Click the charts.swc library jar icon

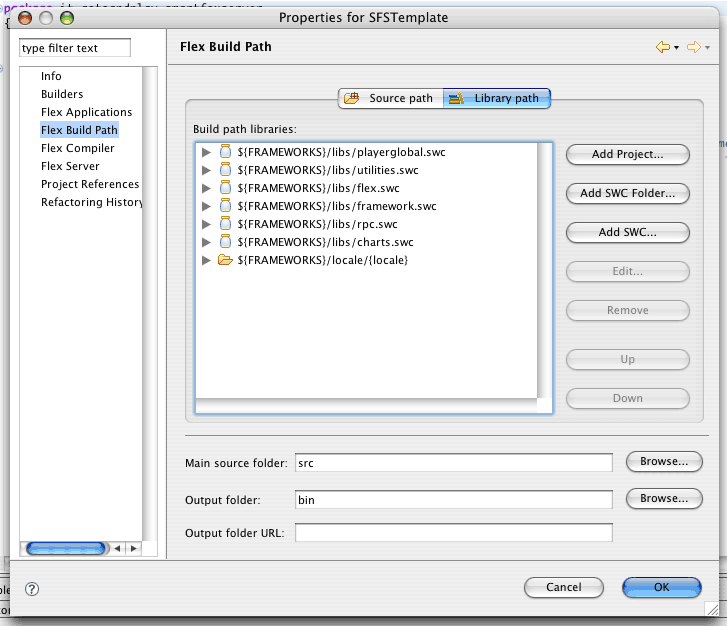(x=225, y=242)
